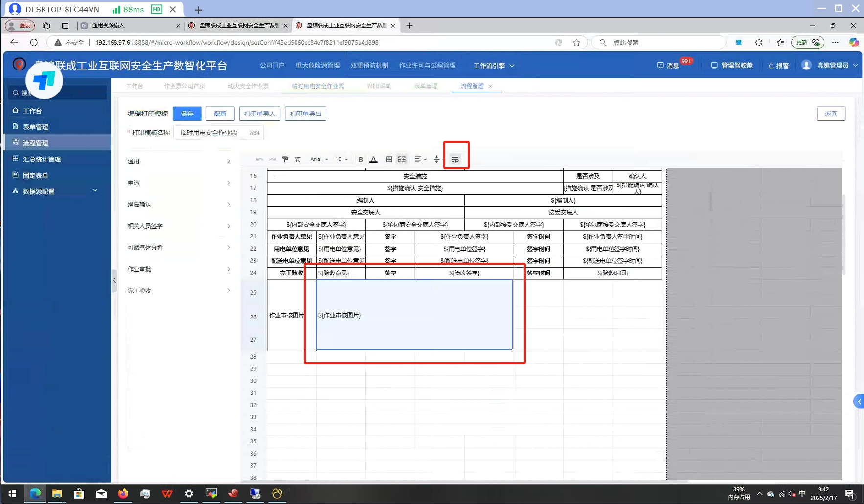The image size is (864, 504).
Task: Select the ${验收意见} cell in row 24
Action: (x=341, y=273)
